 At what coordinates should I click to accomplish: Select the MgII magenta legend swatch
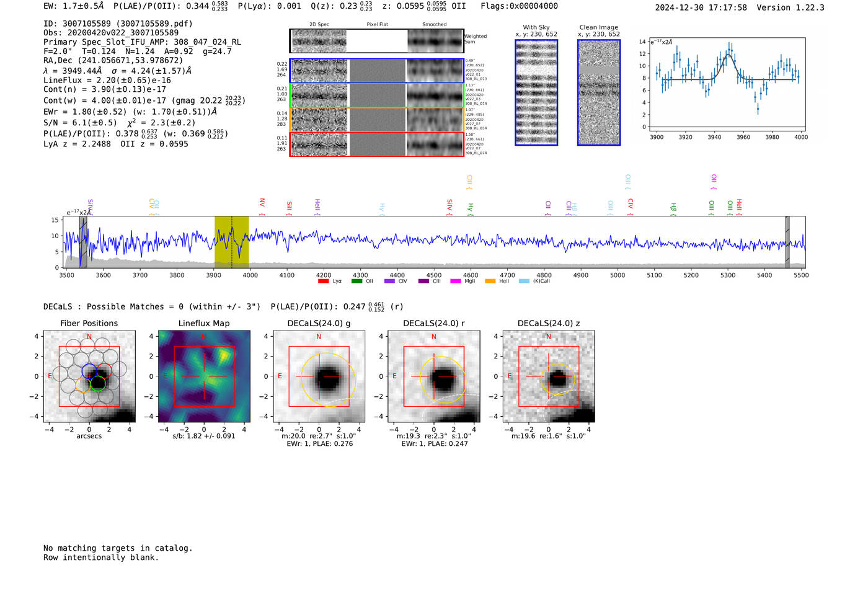click(x=456, y=281)
